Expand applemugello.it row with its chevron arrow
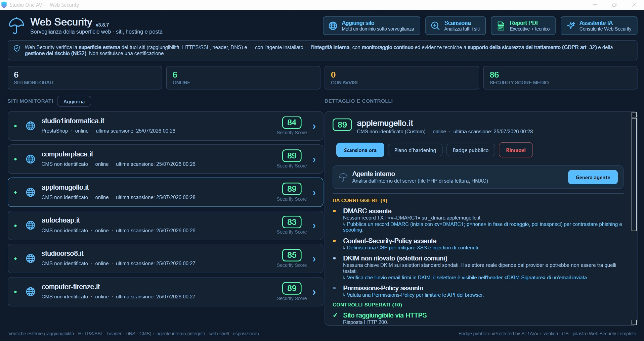644x341 pixels. pyautogui.click(x=314, y=193)
